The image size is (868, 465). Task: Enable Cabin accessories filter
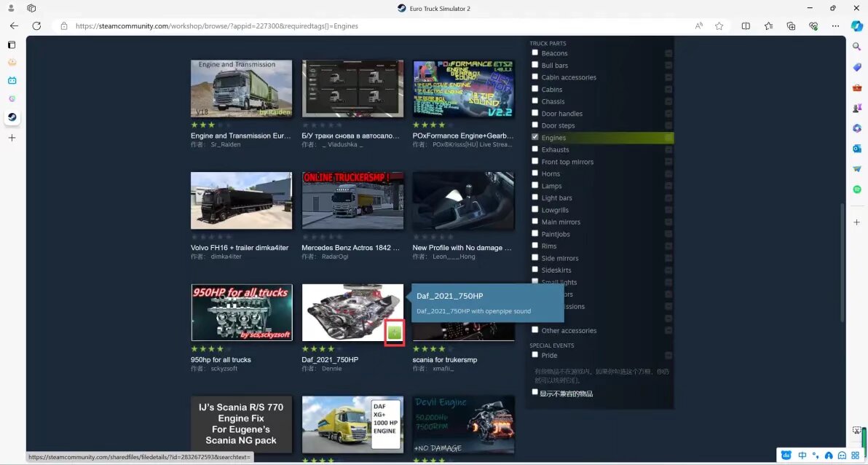point(534,77)
